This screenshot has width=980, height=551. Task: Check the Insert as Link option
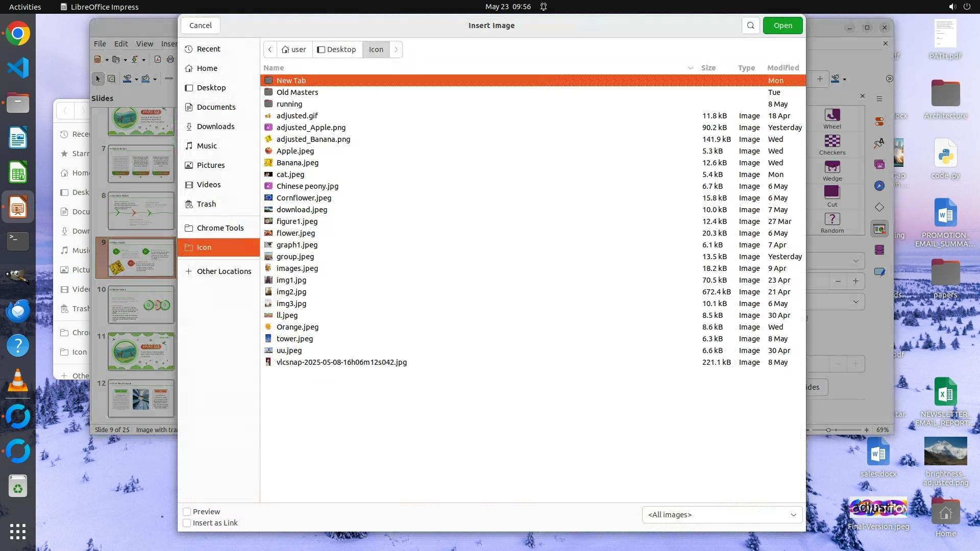(187, 523)
